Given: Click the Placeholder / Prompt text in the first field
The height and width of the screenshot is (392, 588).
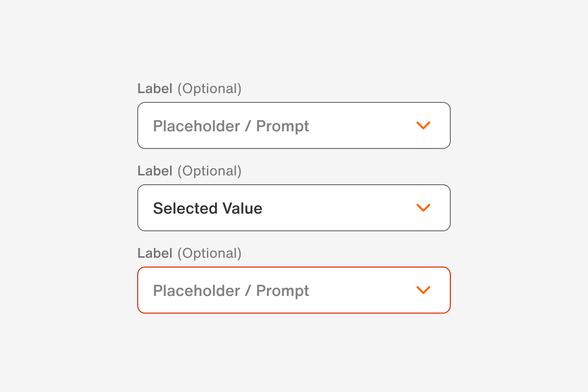Looking at the screenshot, I should coord(231,125).
